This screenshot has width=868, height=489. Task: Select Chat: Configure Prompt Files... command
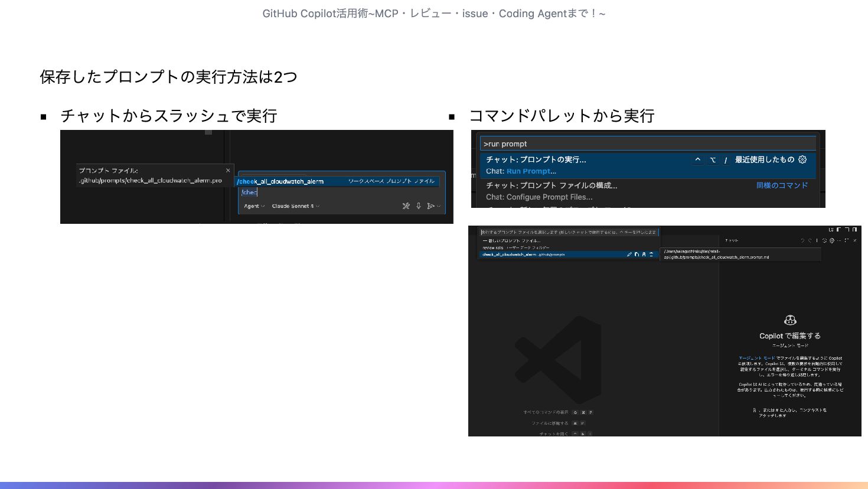tap(648, 191)
